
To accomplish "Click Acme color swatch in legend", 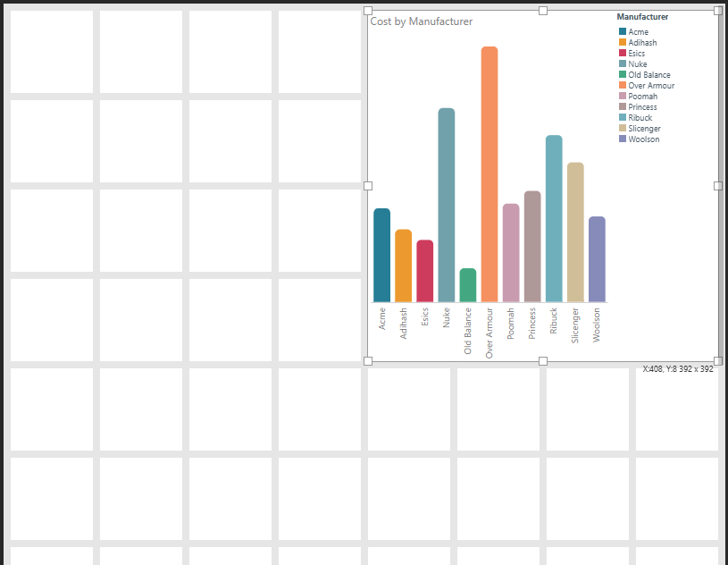I will coord(622,31).
